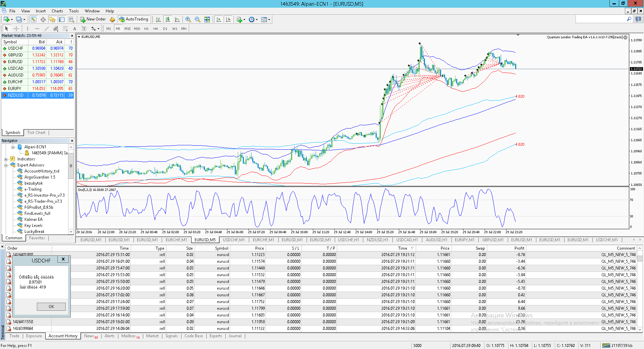Select the crosshair tool
The width and height of the screenshot is (644, 349).
(16, 29)
